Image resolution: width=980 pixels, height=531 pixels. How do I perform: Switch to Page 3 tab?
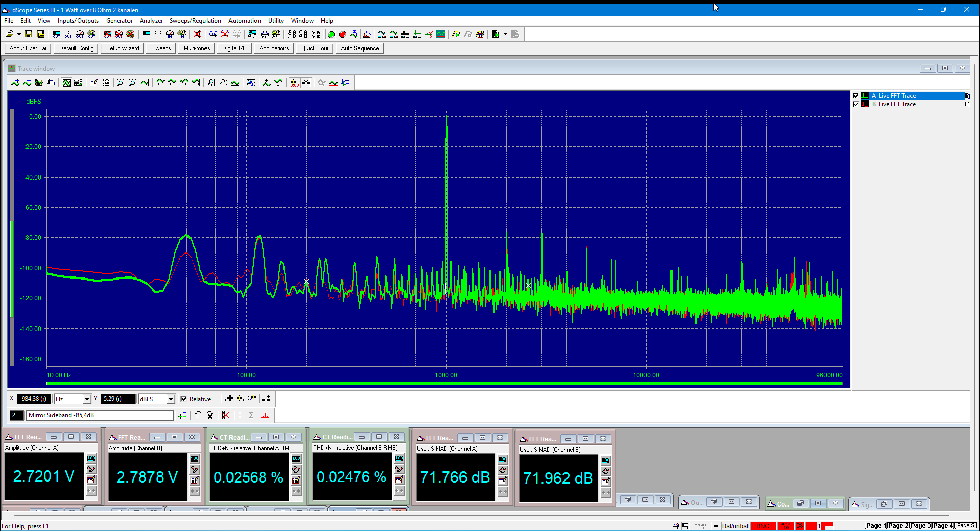coord(921,526)
